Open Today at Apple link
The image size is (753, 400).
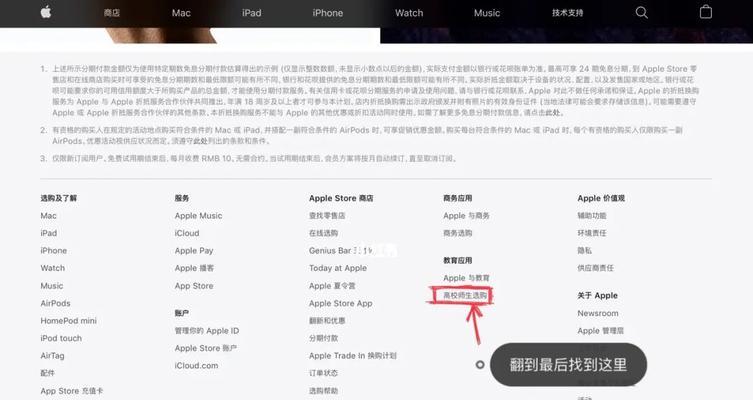pos(338,268)
